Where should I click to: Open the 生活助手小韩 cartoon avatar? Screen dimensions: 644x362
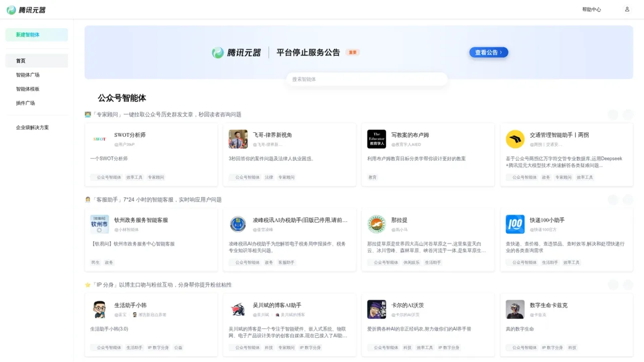point(100,309)
